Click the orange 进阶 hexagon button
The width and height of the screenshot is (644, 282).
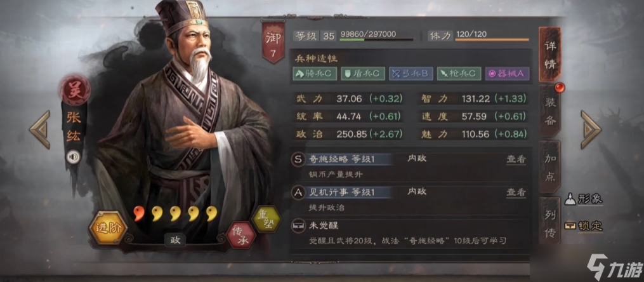click(x=108, y=228)
